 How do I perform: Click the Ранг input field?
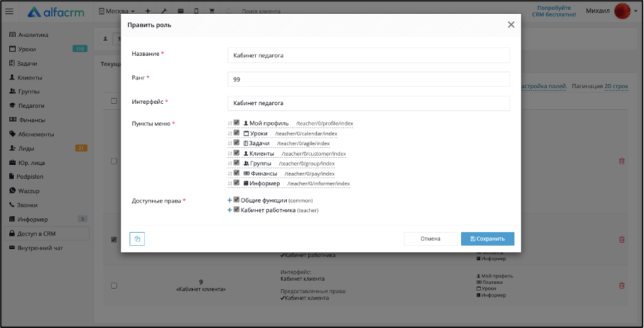click(369, 80)
